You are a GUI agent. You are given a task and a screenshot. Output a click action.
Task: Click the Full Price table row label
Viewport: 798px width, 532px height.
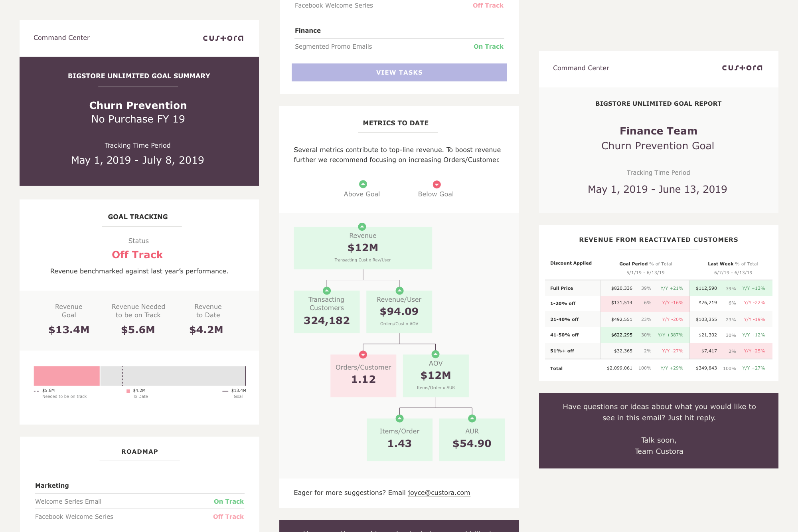point(561,288)
